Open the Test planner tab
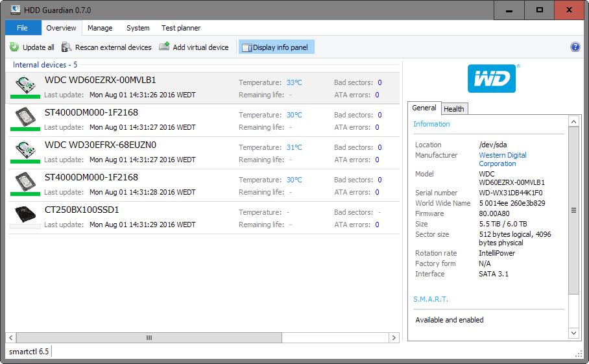 coord(181,28)
